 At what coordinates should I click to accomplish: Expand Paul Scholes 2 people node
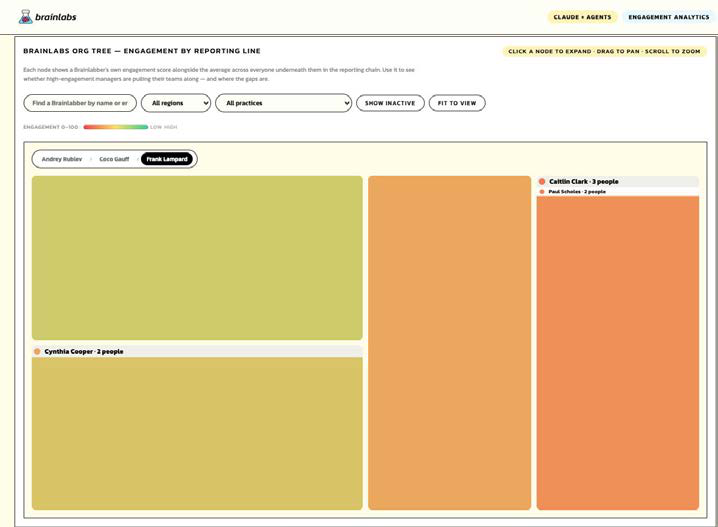pyautogui.click(x=618, y=191)
